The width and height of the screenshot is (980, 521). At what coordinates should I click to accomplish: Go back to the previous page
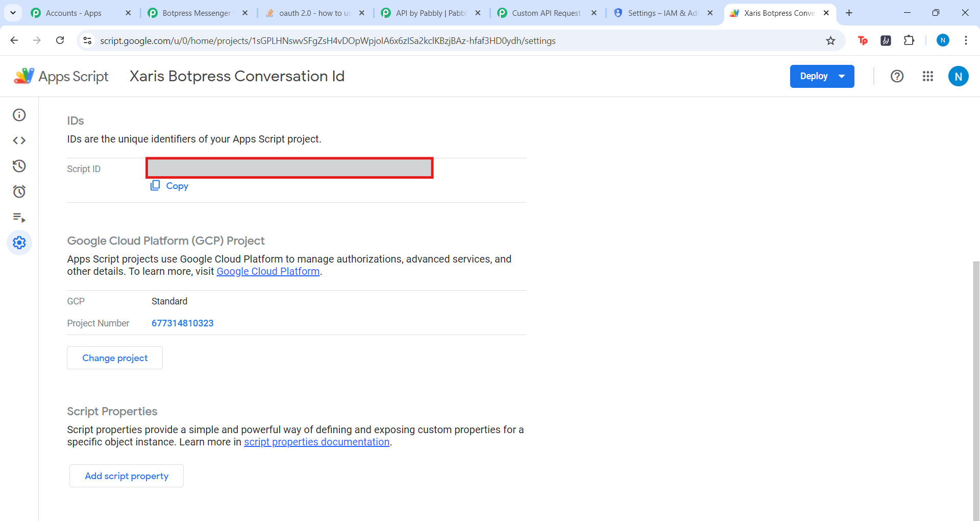point(14,40)
